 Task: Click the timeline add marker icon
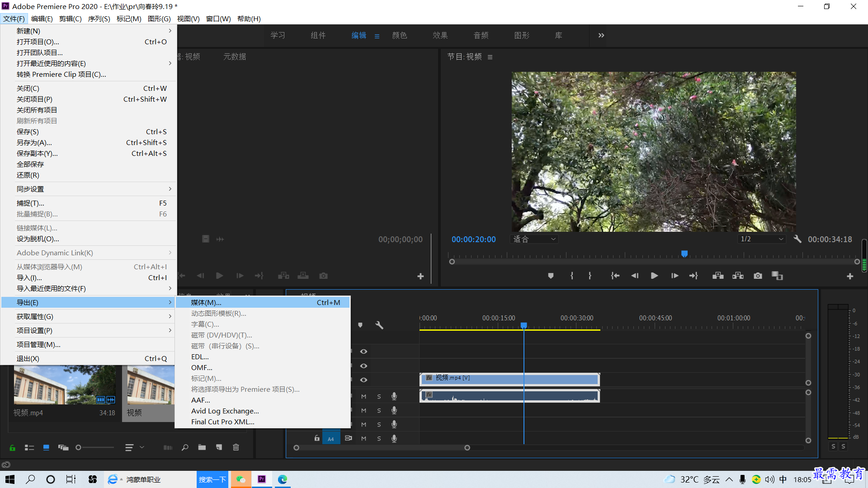click(360, 325)
